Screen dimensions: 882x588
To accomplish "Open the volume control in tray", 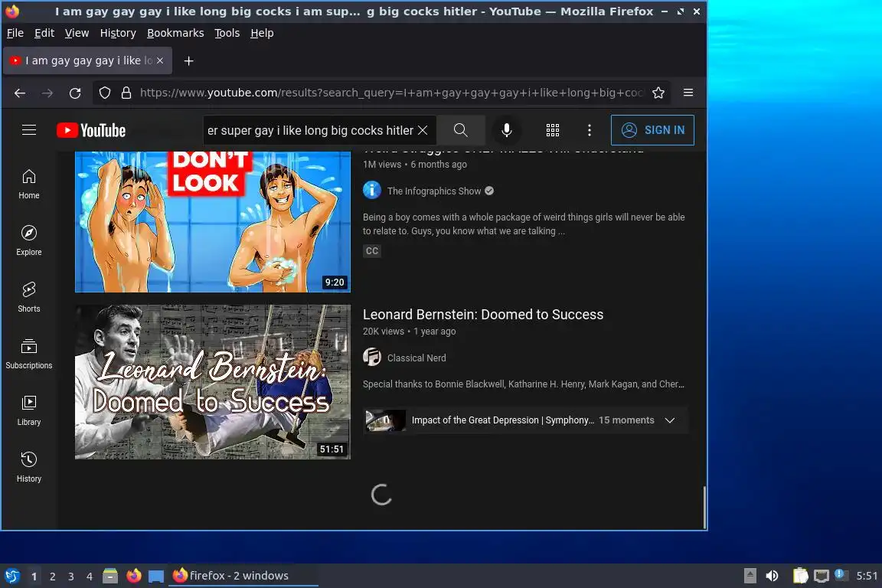I will pos(772,576).
